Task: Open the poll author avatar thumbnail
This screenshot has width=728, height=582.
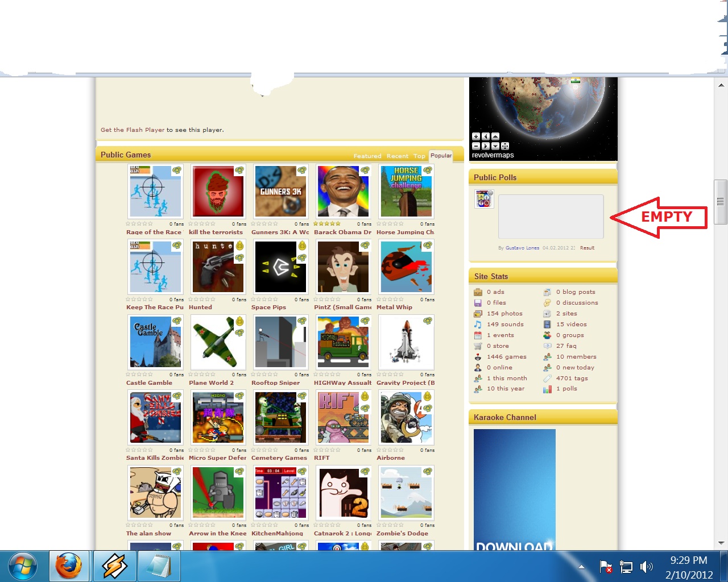Action: pyautogui.click(x=485, y=199)
